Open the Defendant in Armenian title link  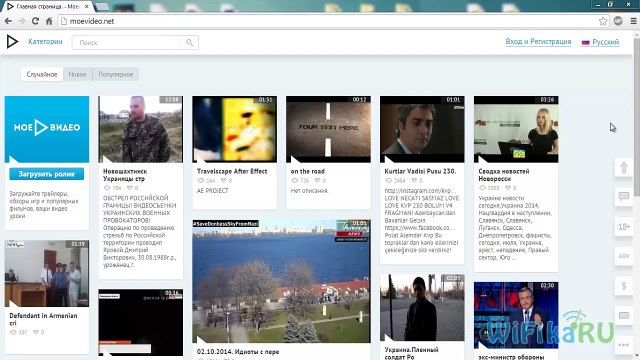[43, 319]
